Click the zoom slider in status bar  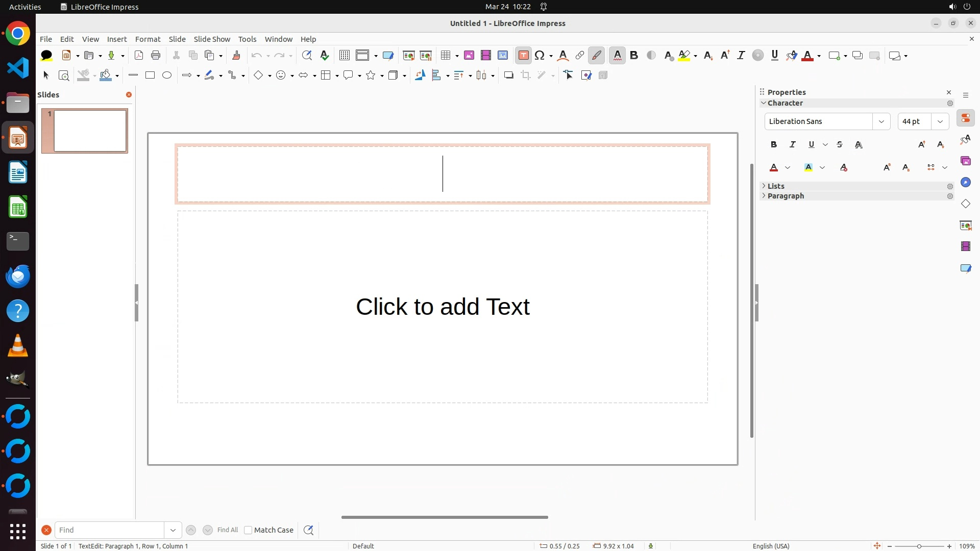click(919, 546)
